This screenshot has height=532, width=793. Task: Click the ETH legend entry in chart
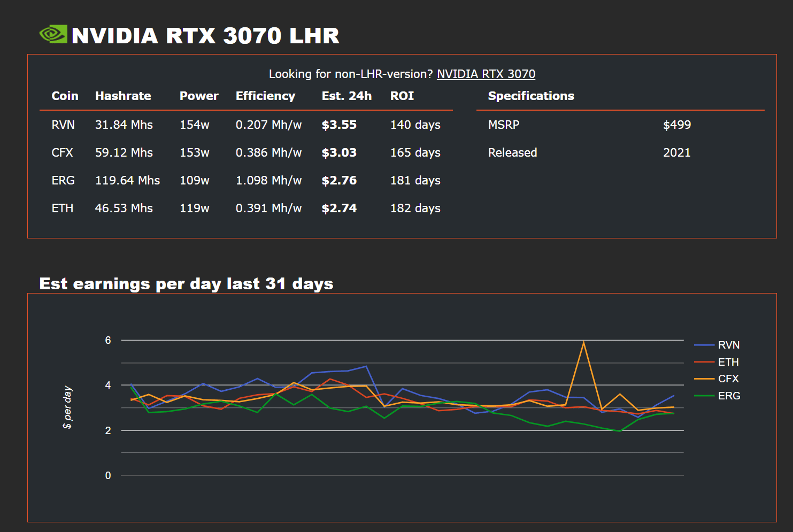717,362
